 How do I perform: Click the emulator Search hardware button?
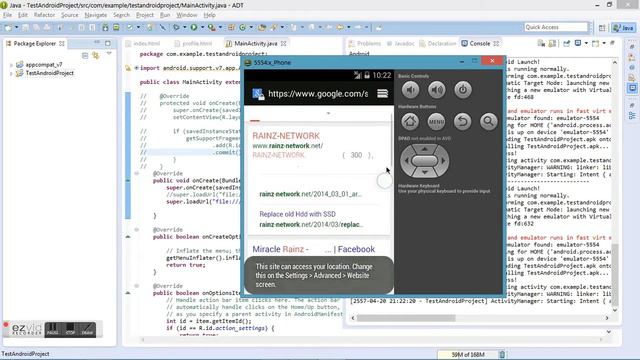point(489,121)
